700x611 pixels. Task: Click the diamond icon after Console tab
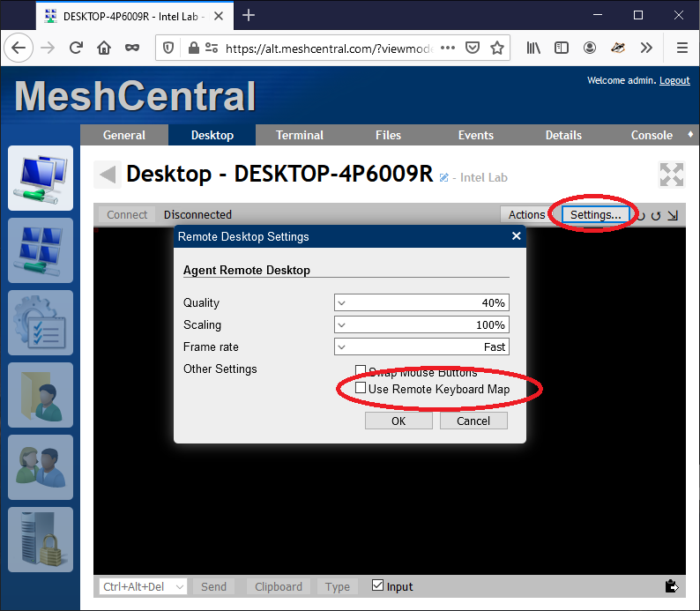690,134
